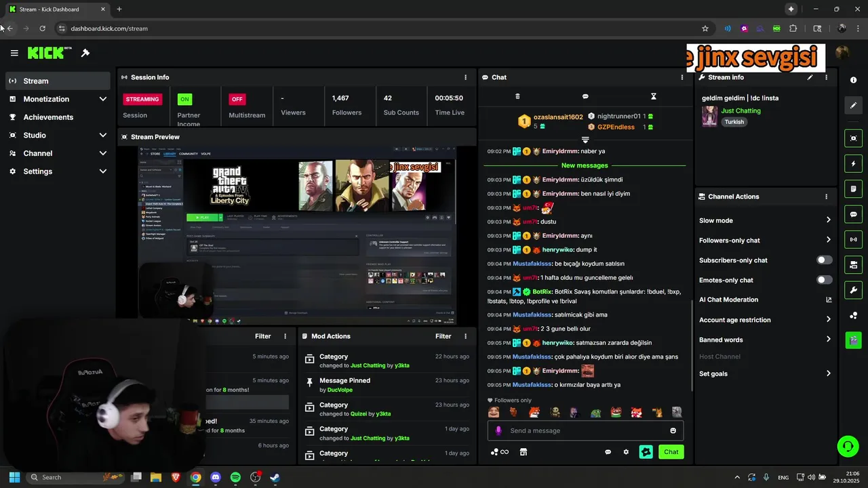868x488 pixels.
Task: Open the Stream info panel three-dot menu
Action: [826, 77]
